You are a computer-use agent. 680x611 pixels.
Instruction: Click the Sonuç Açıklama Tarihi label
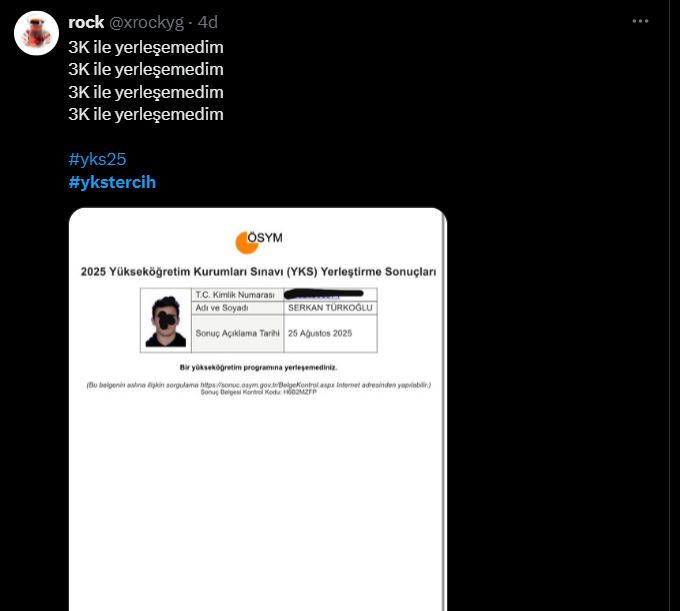pyautogui.click(x=237, y=333)
